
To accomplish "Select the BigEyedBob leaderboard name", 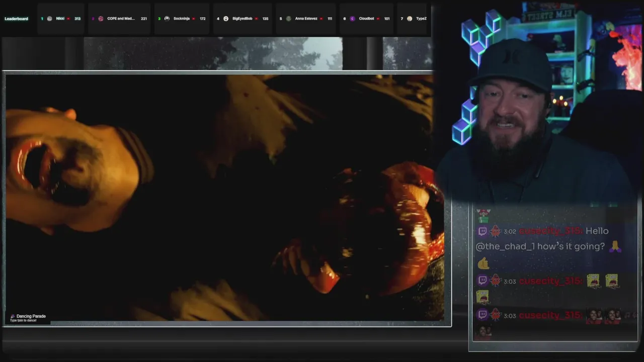I will 243,19.
